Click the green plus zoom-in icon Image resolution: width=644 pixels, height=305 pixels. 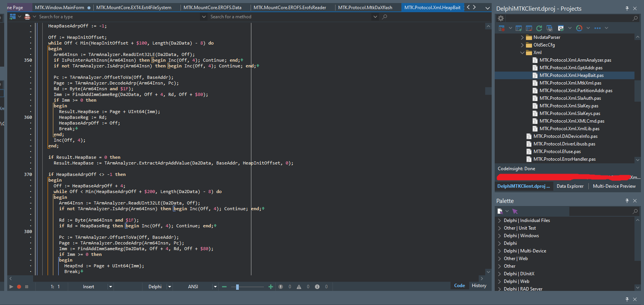pyautogui.click(x=271, y=287)
